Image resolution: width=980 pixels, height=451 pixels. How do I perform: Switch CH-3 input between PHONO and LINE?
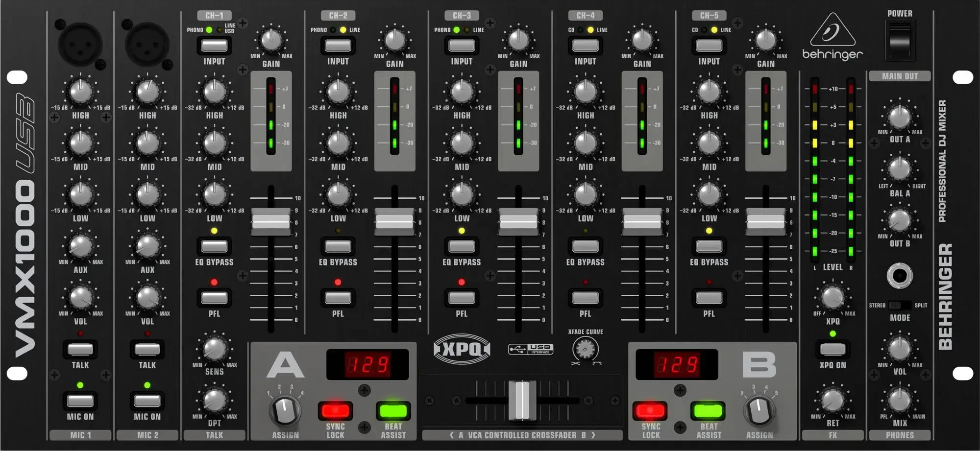(x=462, y=45)
